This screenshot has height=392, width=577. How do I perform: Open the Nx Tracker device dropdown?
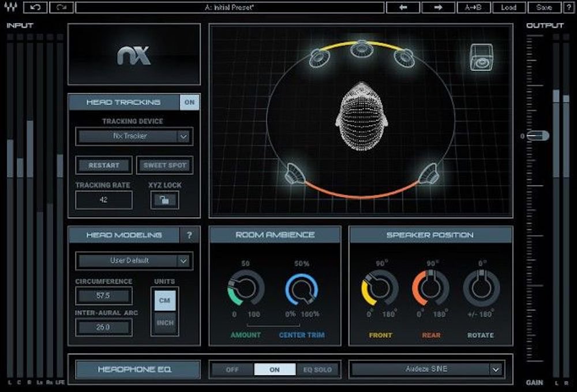coord(135,137)
